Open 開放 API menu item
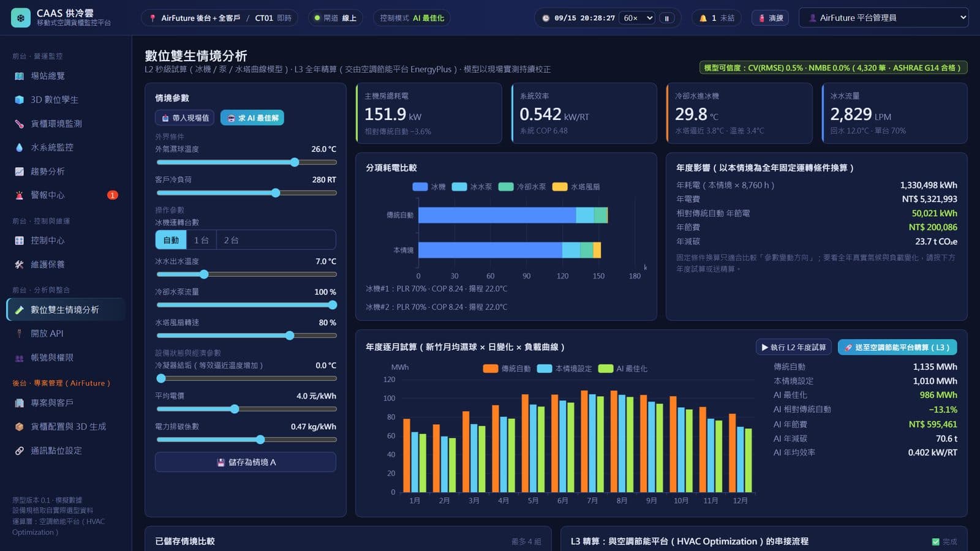 66,334
